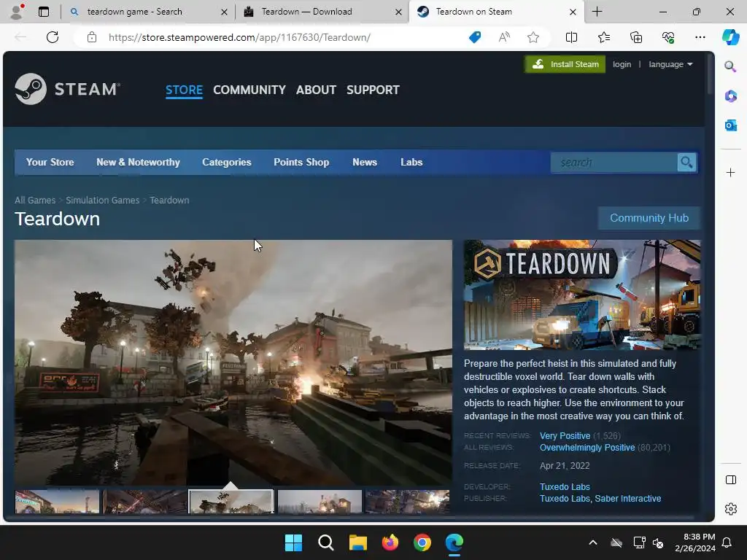The width and height of the screenshot is (747, 560).
Task: Open the COMMUNITY menu
Action: (249, 90)
